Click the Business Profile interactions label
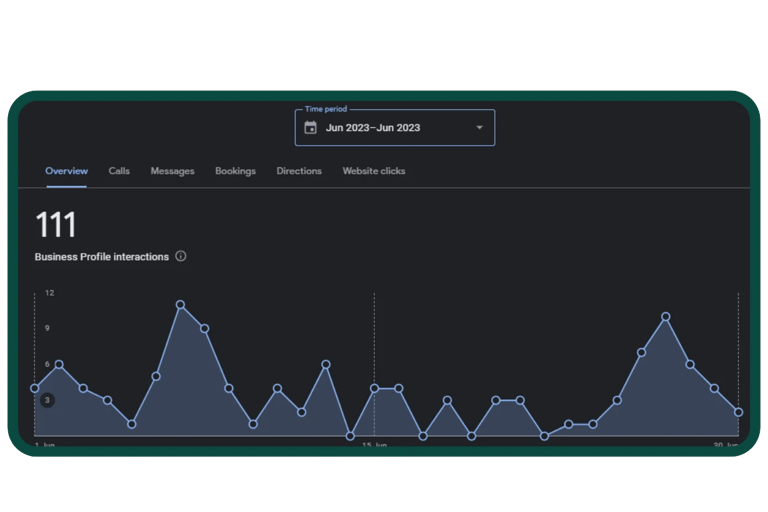768x512 pixels. pyautogui.click(x=102, y=257)
